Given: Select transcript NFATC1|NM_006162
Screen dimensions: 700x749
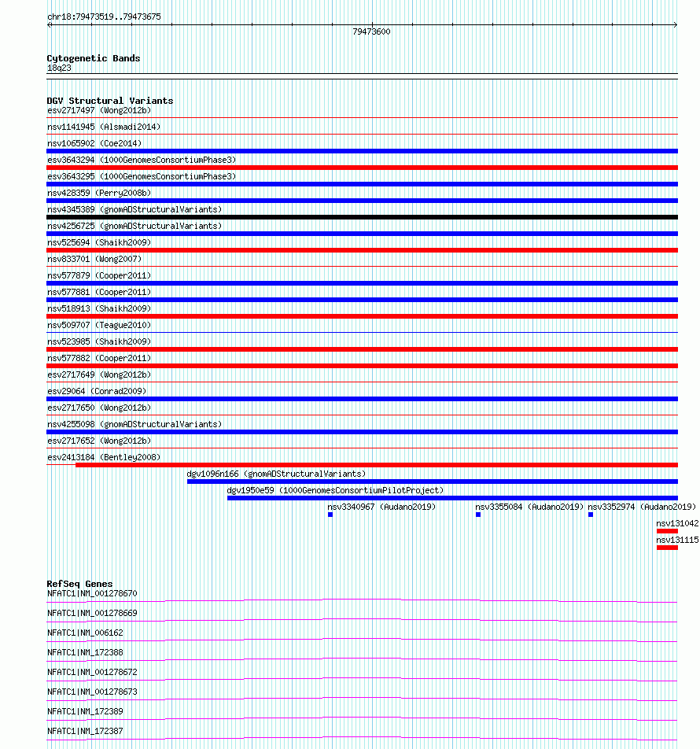Looking at the screenshot, I should (85, 633).
